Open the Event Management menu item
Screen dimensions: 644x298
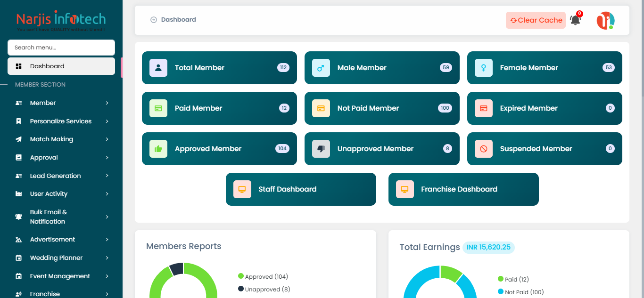coord(61,276)
